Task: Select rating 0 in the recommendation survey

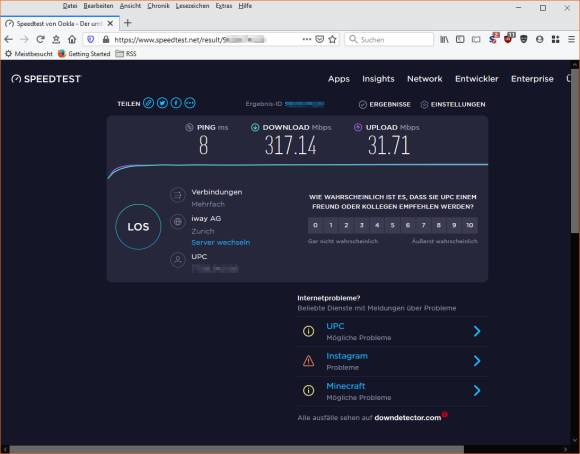Action: [x=315, y=225]
